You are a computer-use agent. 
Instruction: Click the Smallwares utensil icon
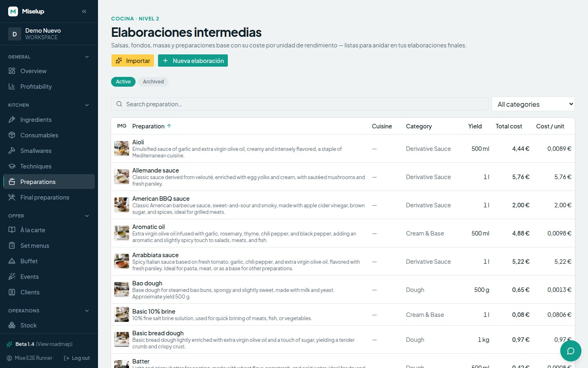(12, 151)
